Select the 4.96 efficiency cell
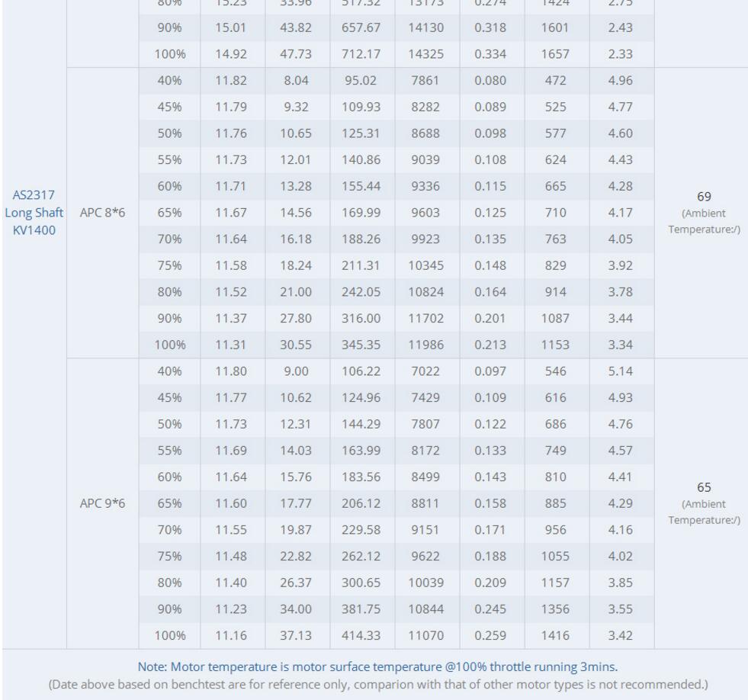 click(x=621, y=81)
